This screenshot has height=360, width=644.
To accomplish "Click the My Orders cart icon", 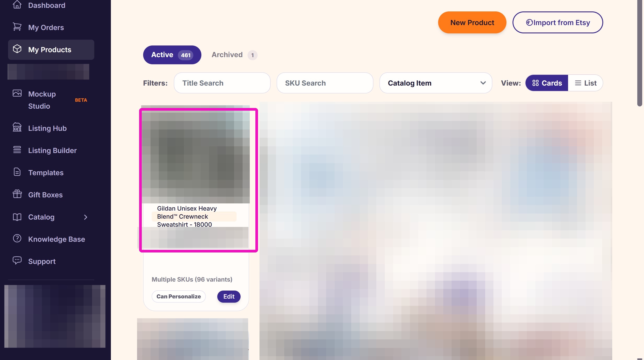I will [x=17, y=27].
